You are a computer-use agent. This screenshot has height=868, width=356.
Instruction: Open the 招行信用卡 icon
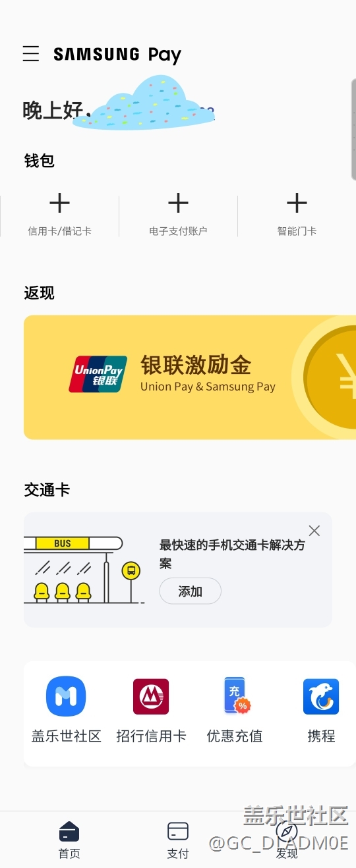151,696
